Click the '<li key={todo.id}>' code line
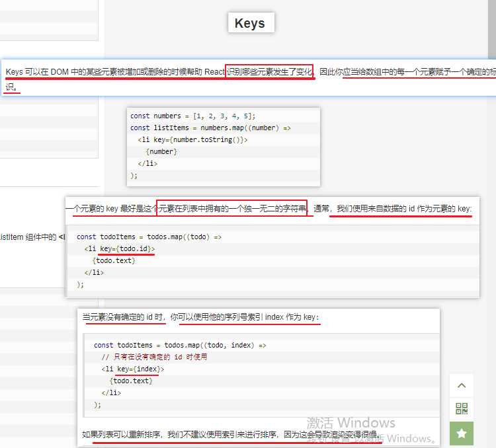Image resolution: width=496 pixels, height=448 pixels. (x=120, y=249)
